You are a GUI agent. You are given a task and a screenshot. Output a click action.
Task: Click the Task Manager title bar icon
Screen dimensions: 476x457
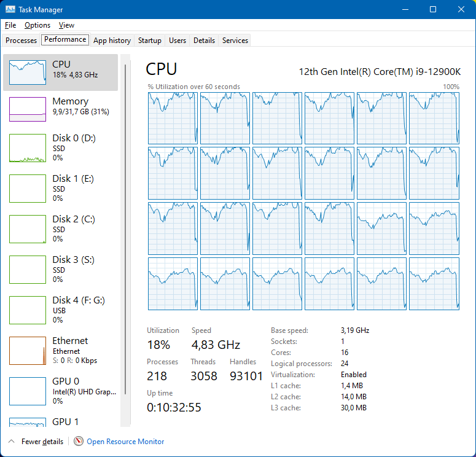pyautogui.click(x=10, y=9)
